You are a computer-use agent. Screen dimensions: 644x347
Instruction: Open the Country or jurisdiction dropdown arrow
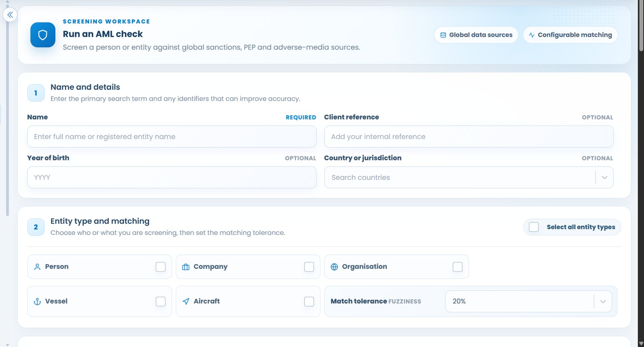tap(605, 178)
